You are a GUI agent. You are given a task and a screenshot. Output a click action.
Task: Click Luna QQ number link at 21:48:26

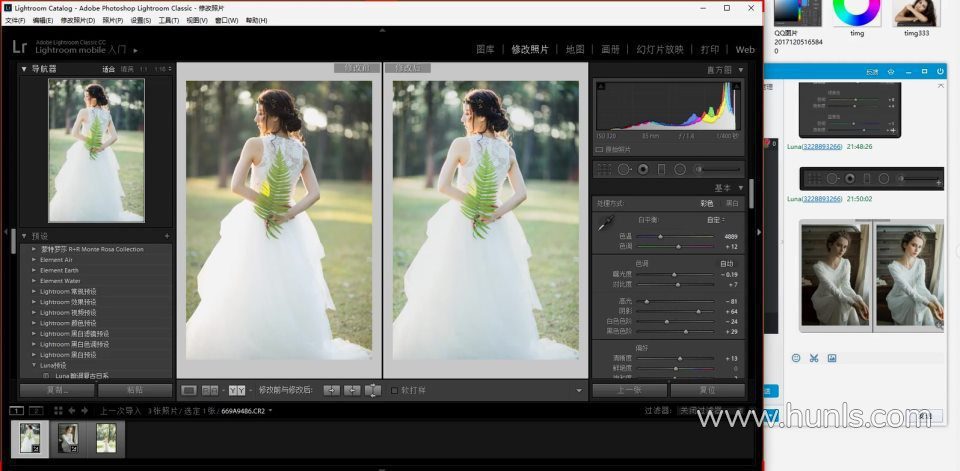point(822,147)
